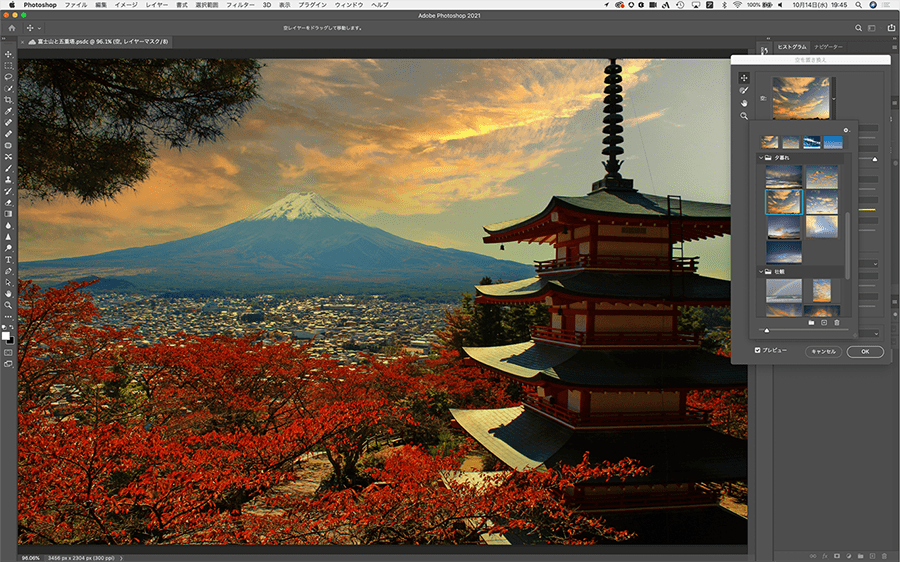Collapse the 壮観 sky group

coord(761,272)
